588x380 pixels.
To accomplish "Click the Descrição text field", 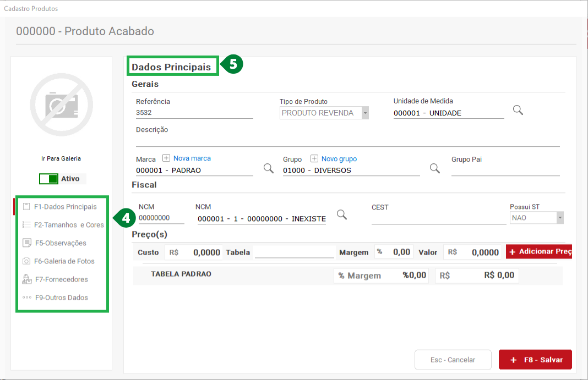I will (x=347, y=141).
